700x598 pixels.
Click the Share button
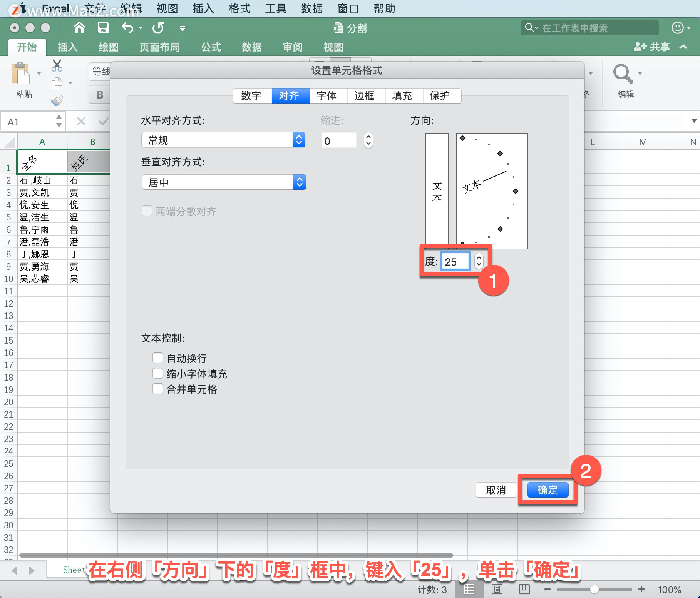point(652,47)
